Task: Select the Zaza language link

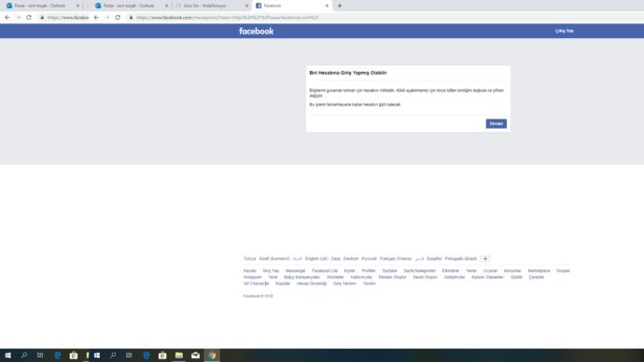Action: (x=336, y=259)
